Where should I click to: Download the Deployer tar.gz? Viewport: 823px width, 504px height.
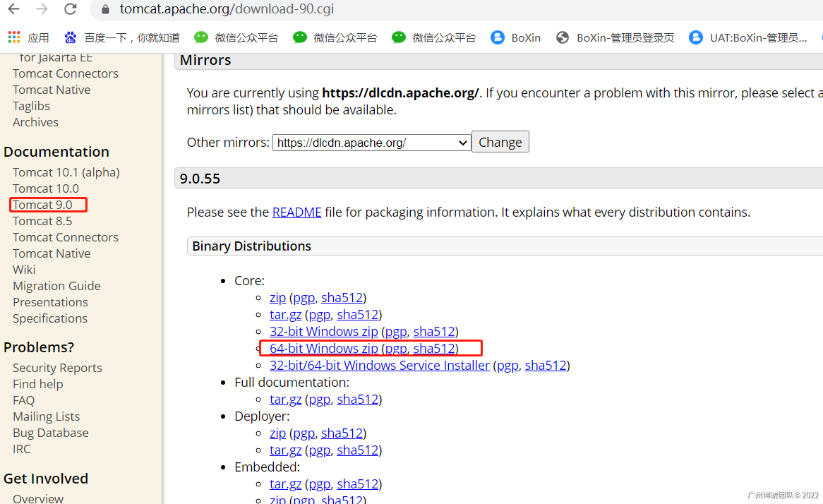point(286,450)
